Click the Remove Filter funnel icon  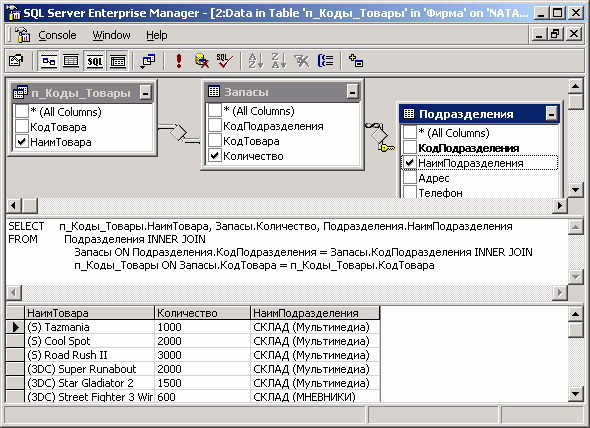[x=302, y=61]
